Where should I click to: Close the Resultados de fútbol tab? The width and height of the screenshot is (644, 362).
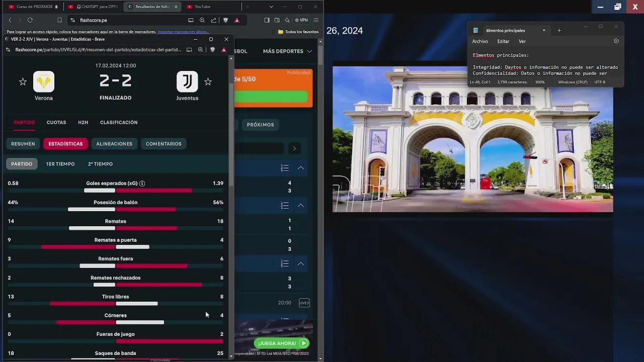click(176, 7)
